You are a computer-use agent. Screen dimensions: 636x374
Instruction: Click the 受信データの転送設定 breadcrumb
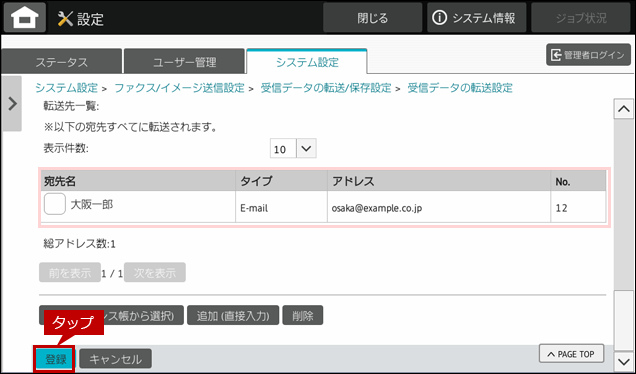coord(460,88)
